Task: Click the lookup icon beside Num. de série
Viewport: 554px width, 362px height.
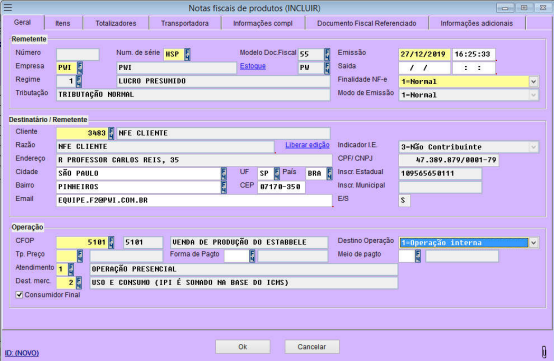Action: coord(187,54)
